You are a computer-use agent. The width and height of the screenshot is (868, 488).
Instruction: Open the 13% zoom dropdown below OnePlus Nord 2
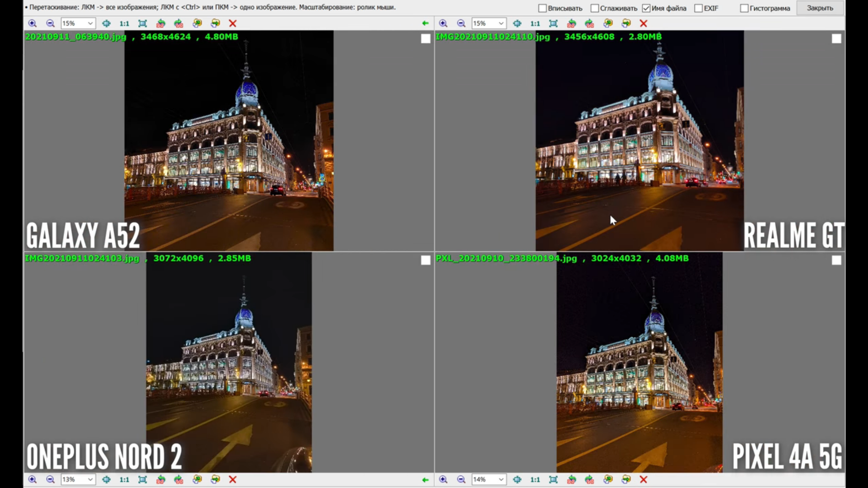pyautogui.click(x=90, y=479)
